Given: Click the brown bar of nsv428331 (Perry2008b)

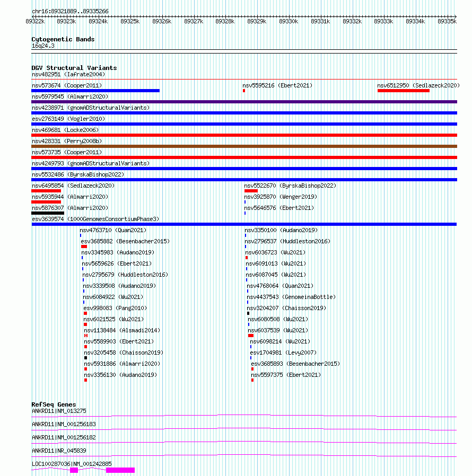Looking at the screenshot, I should tap(244, 146).
